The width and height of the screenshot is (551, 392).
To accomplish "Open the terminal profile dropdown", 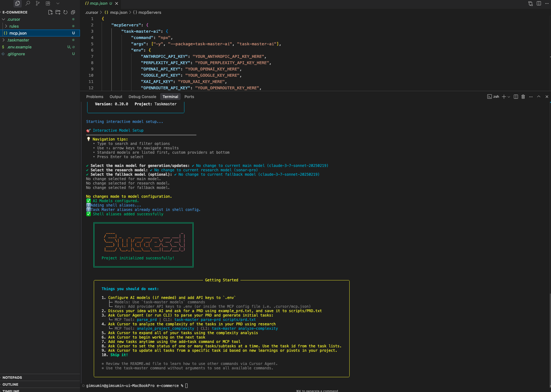I will pos(508,97).
